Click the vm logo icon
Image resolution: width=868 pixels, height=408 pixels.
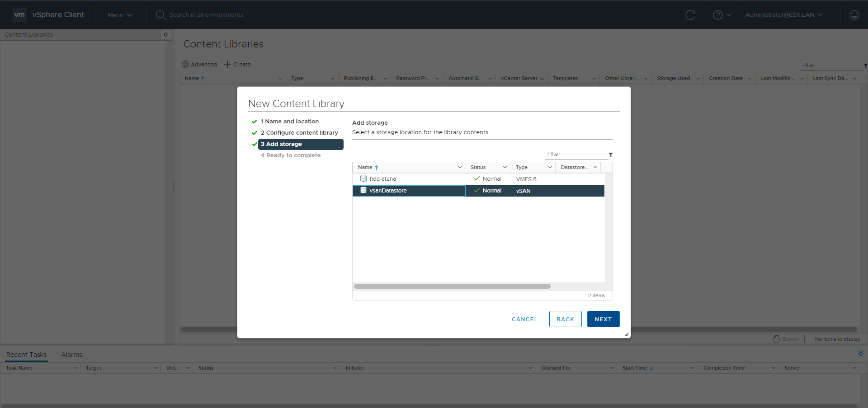click(x=19, y=14)
